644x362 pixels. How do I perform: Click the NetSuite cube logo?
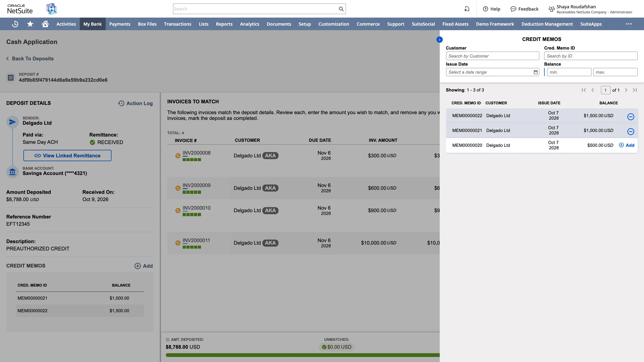pyautogui.click(x=52, y=9)
